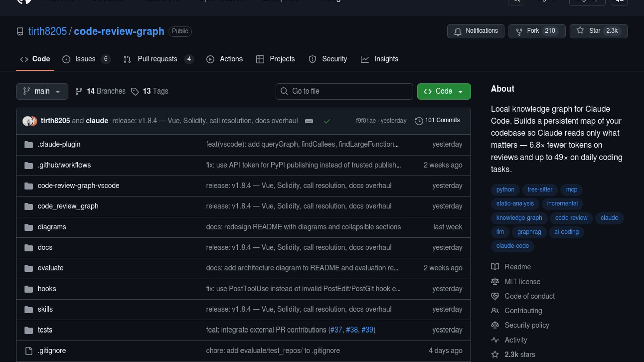Open the .gitignore file entry

click(52, 351)
